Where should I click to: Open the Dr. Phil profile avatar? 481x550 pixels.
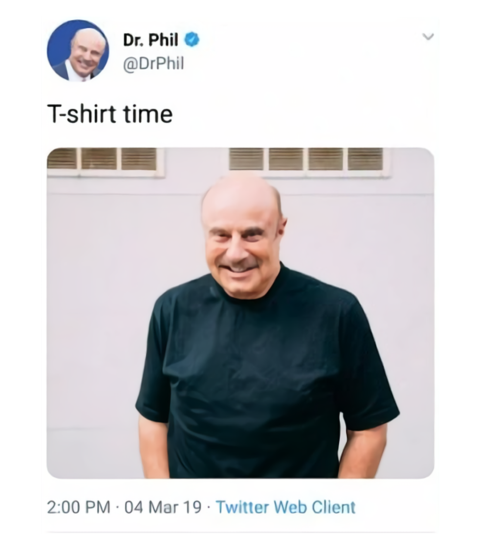(78, 51)
